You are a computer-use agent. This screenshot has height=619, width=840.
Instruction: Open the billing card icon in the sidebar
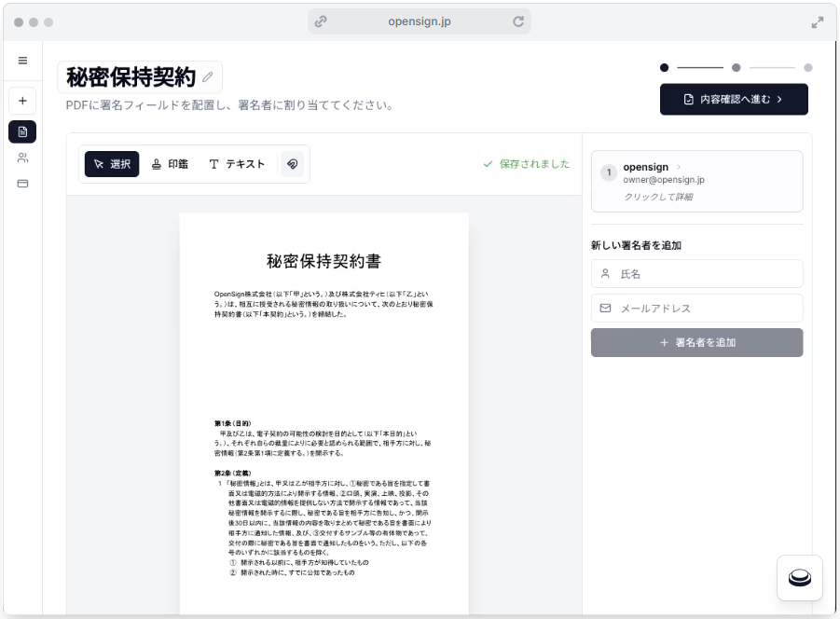tap(22, 184)
